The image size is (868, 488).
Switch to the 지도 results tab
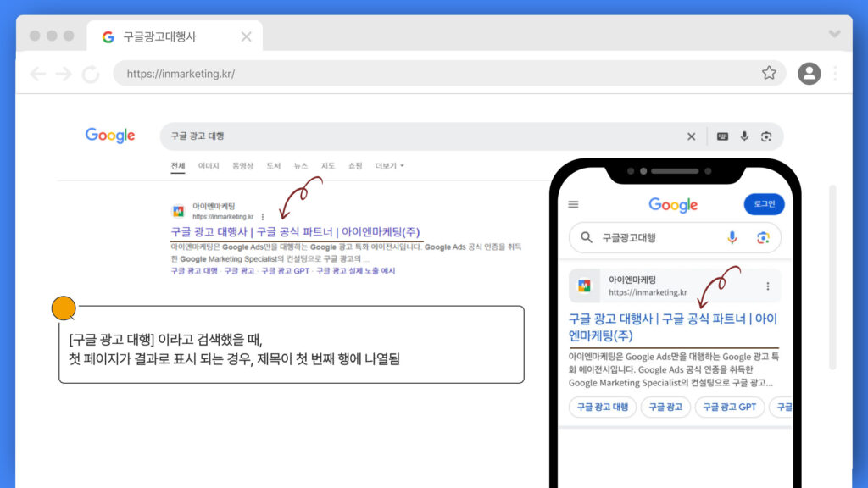[328, 166]
